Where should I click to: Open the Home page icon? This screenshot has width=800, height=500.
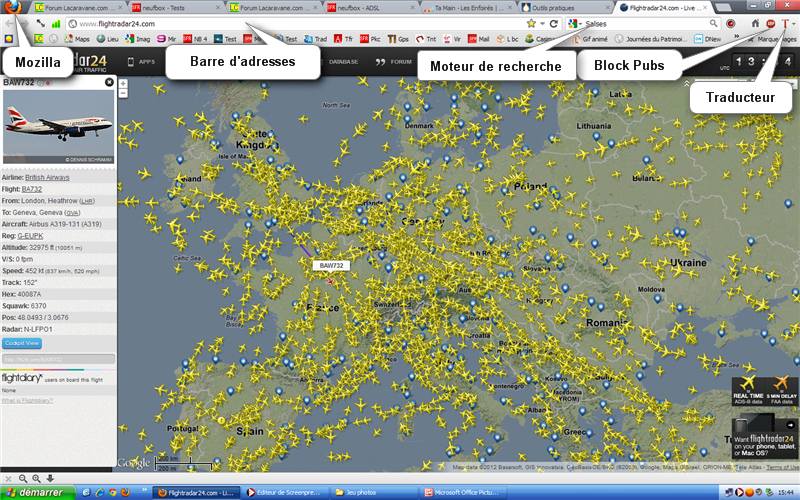pos(756,23)
